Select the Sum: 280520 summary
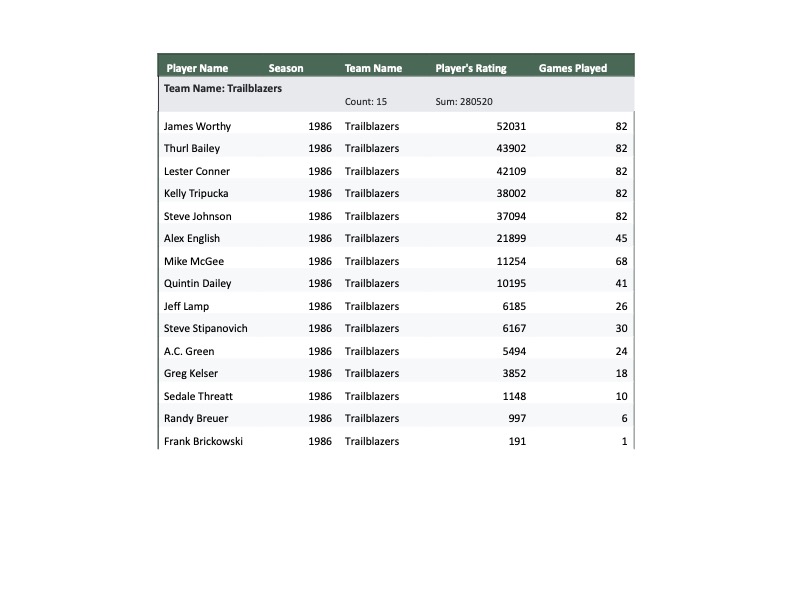792x612 pixels. point(464,102)
